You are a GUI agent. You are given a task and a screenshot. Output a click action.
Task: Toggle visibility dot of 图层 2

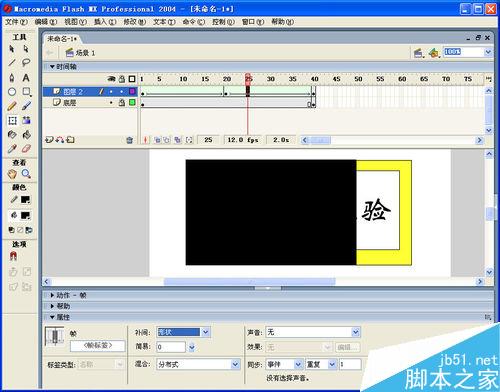point(111,91)
